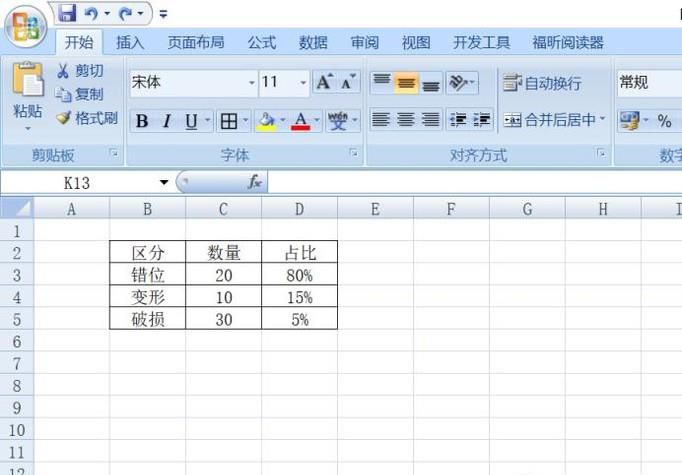This screenshot has height=475, width=682.
Task: Open the Name Box dropdown arrow
Action: click(x=164, y=182)
